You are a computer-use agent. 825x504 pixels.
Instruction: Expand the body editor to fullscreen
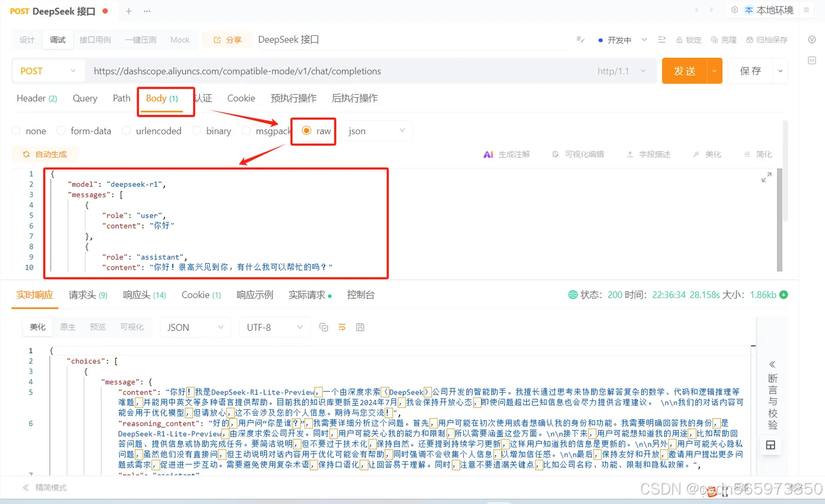click(766, 177)
